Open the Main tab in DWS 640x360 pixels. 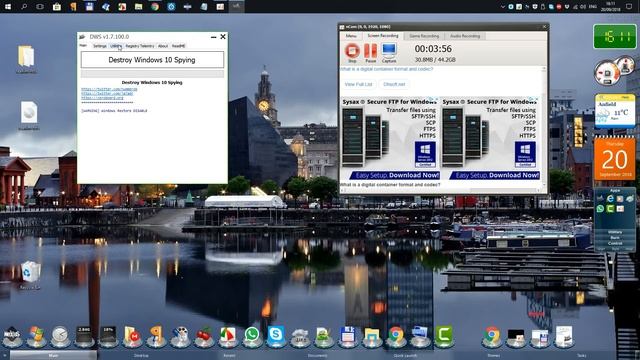coord(83,46)
